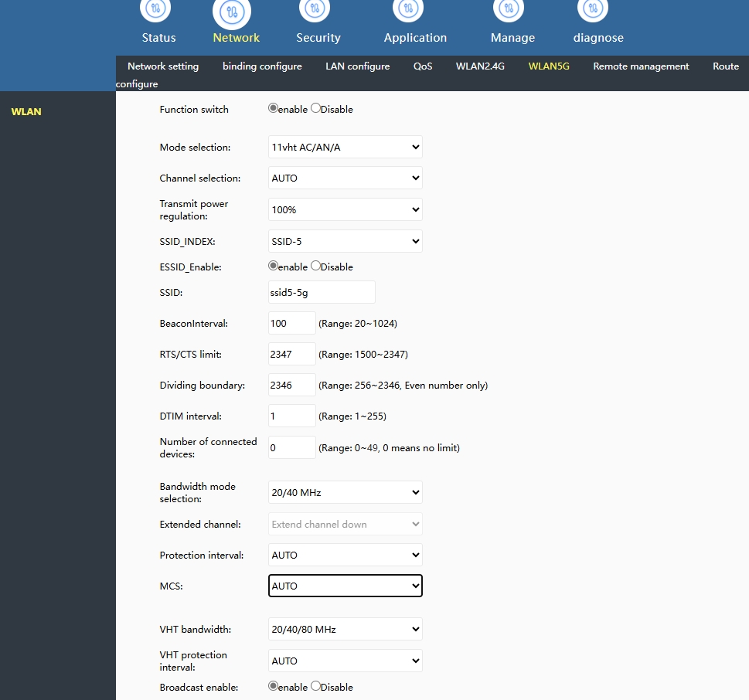Click the SSID name text field

pyautogui.click(x=322, y=292)
